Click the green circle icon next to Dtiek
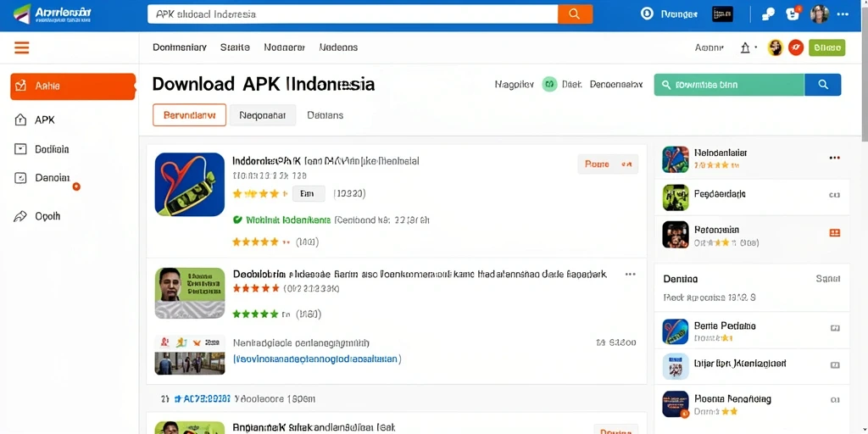868x434 pixels. [549, 85]
